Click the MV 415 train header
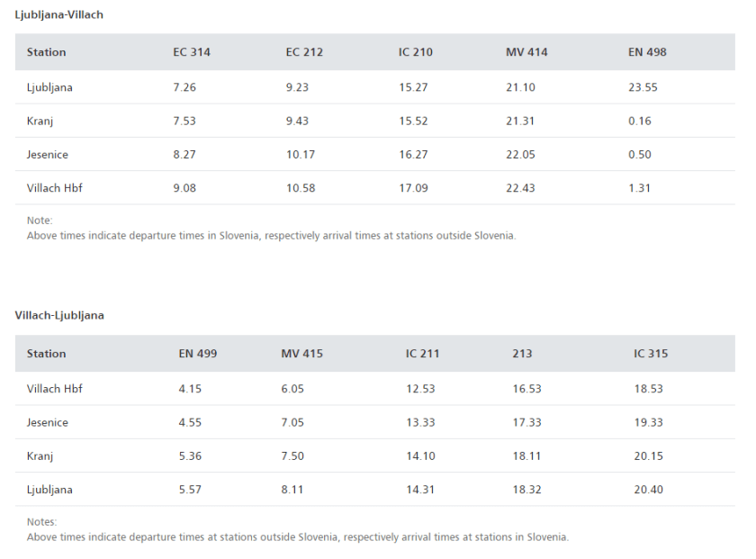The width and height of the screenshot is (756, 559). 301,354
